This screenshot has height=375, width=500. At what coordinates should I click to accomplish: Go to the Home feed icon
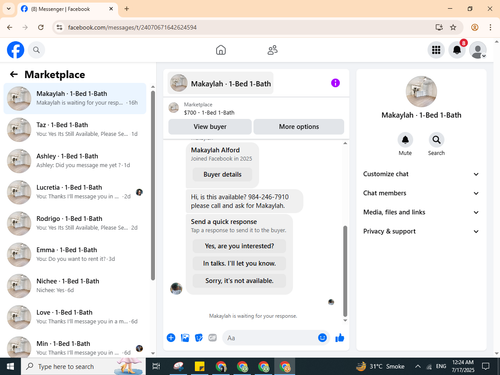coord(221,50)
